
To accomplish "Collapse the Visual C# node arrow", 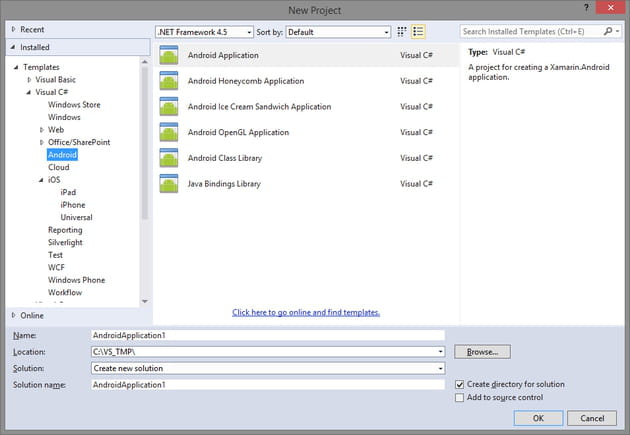I will point(29,92).
